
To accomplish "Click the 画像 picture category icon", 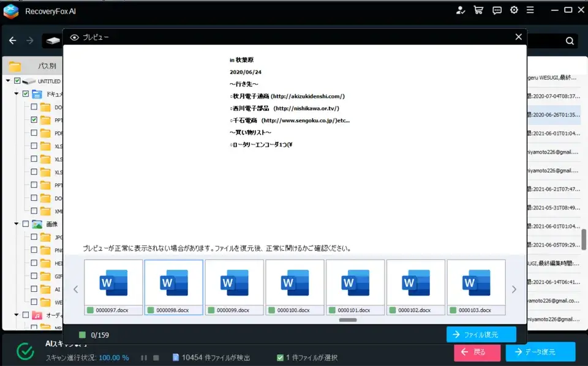I will click(37, 224).
